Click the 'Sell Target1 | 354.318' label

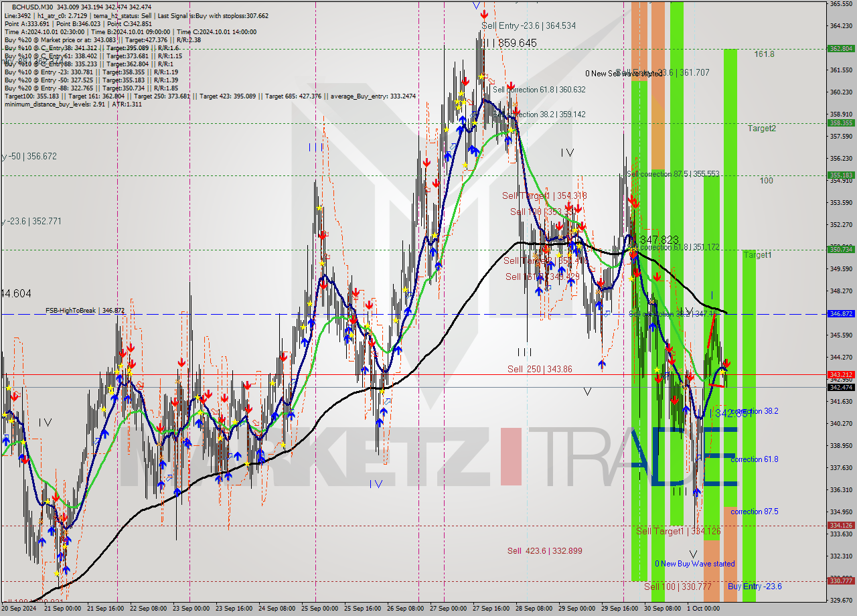544,196
